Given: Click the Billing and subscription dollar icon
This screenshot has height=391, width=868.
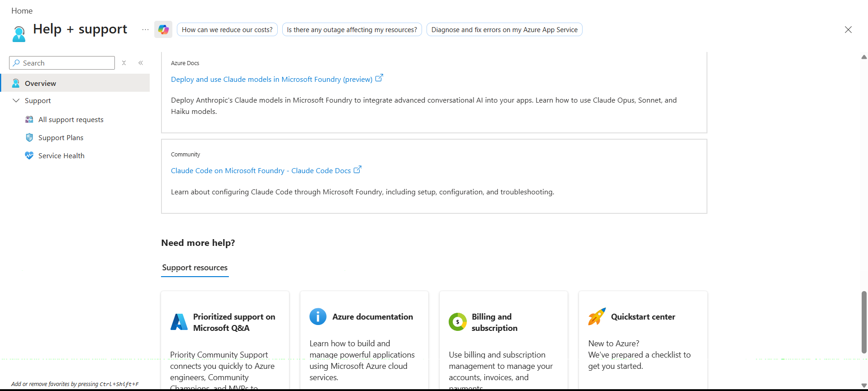Looking at the screenshot, I should pyautogui.click(x=458, y=322).
